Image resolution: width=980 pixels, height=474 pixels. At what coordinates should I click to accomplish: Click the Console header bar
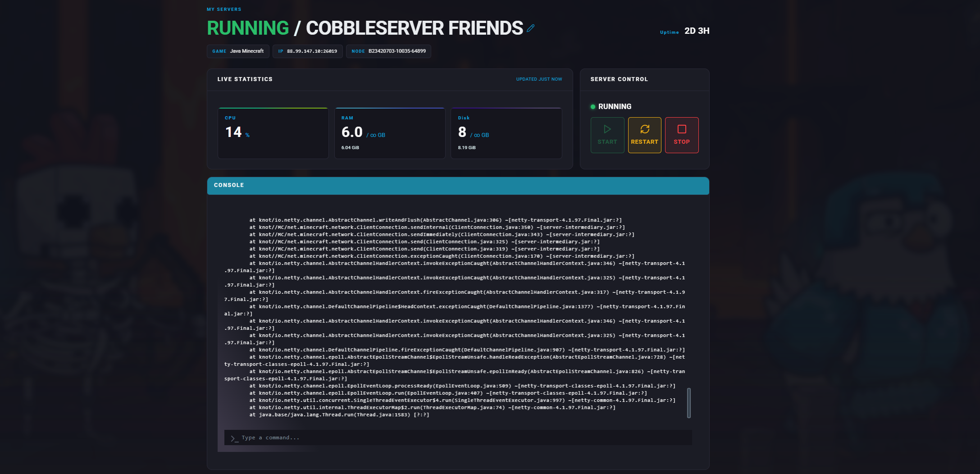(458, 186)
